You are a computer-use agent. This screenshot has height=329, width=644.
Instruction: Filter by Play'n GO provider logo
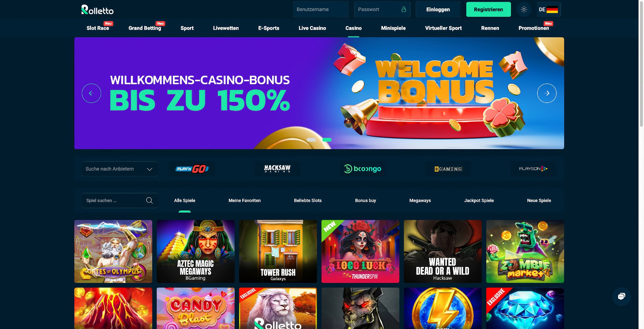(x=192, y=169)
